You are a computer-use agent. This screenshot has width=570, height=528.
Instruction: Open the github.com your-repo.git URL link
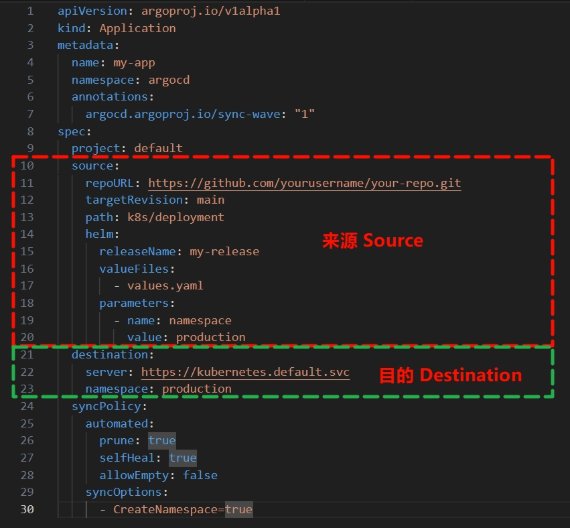(305, 183)
